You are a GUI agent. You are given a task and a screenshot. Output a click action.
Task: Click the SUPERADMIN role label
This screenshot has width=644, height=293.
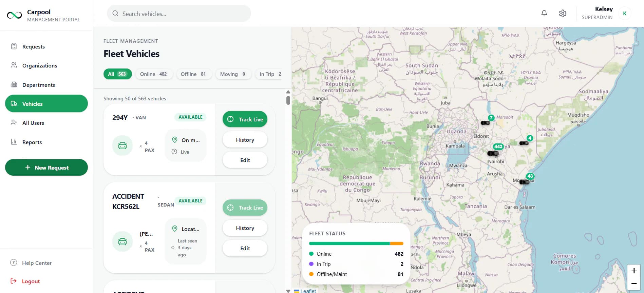pos(597,17)
